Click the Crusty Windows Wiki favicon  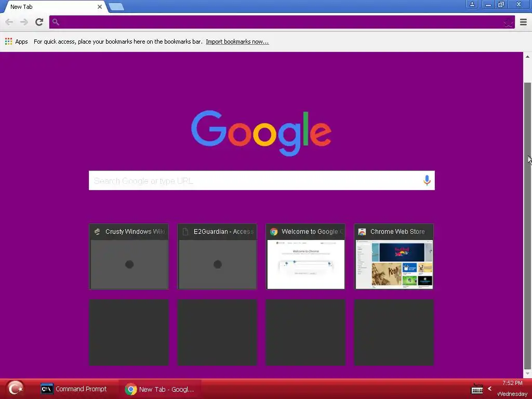click(97, 232)
